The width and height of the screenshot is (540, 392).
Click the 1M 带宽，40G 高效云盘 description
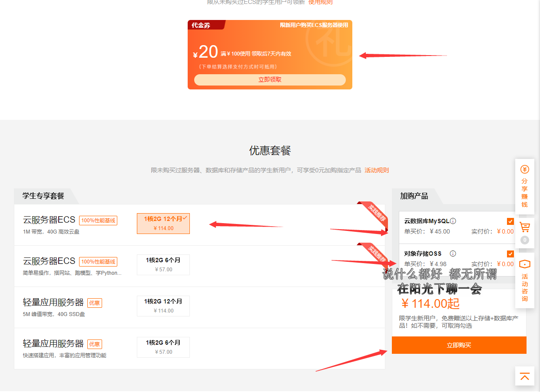51,232
